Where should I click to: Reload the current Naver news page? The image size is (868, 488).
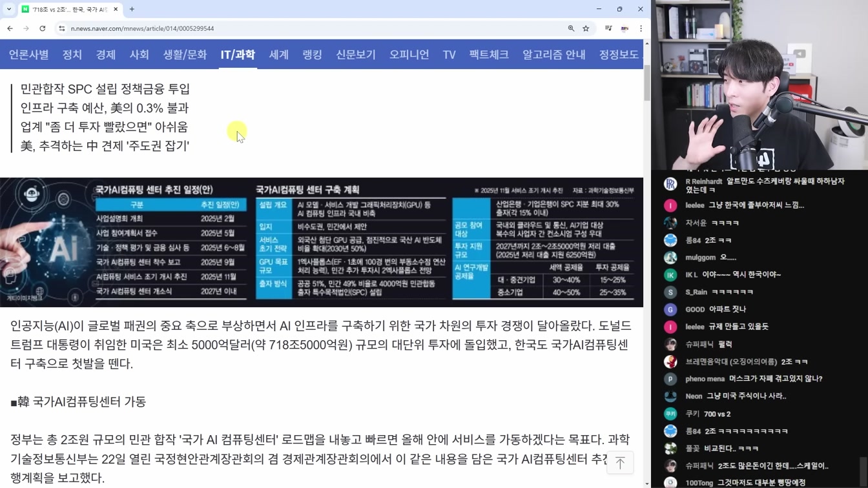(43, 28)
